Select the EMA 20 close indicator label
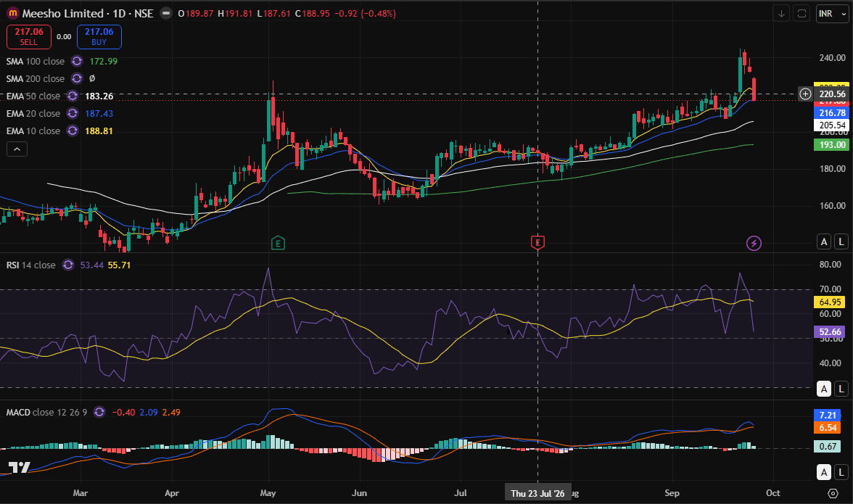The height and width of the screenshot is (504, 853). [x=33, y=114]
